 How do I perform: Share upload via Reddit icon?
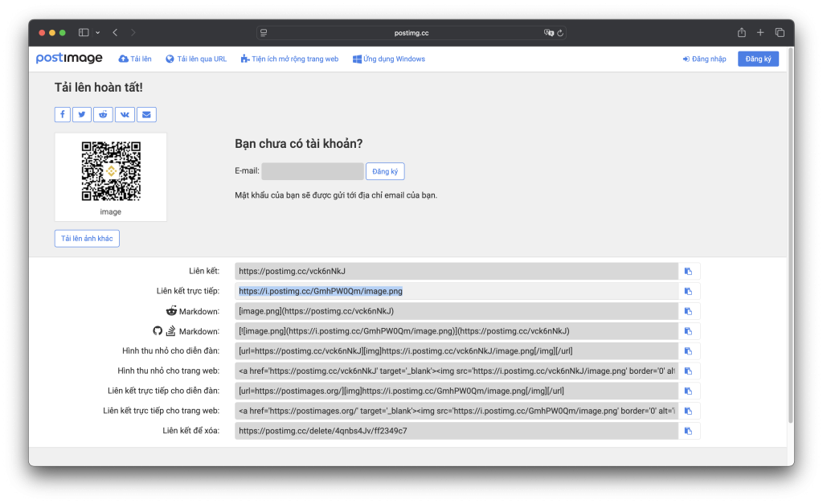tap(103, 114)
